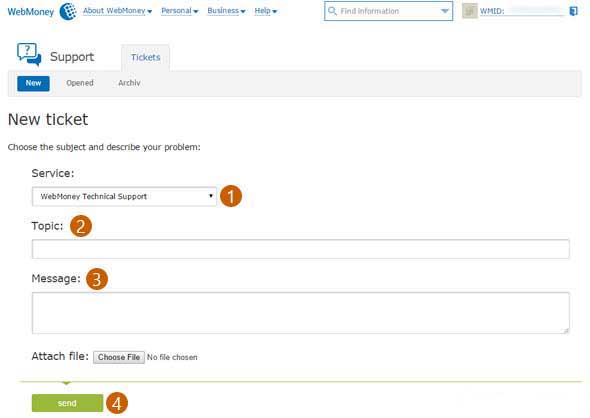The height and width of the screenshot is (418, 590).
Task: Open the Personal menu
Action: [x=179, y=11]
